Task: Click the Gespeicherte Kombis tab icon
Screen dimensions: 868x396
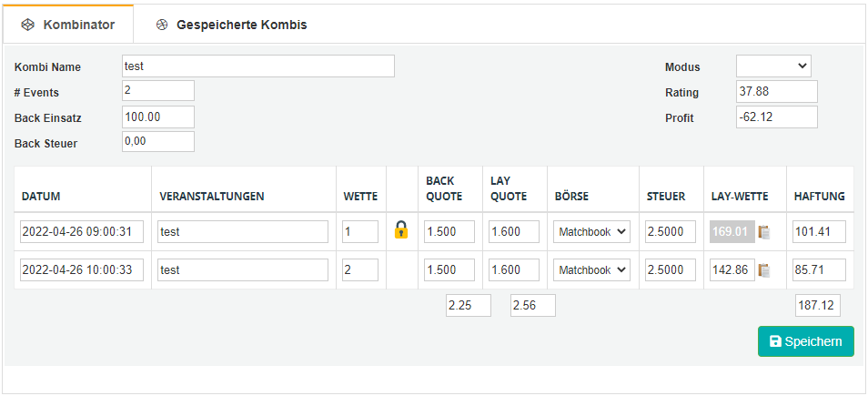Action: tap(162, 25)
